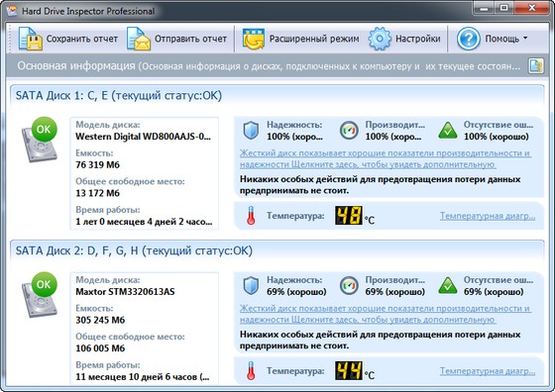
Task: Click Disk 2 performance gauge icon
Action: pos(349,285)
